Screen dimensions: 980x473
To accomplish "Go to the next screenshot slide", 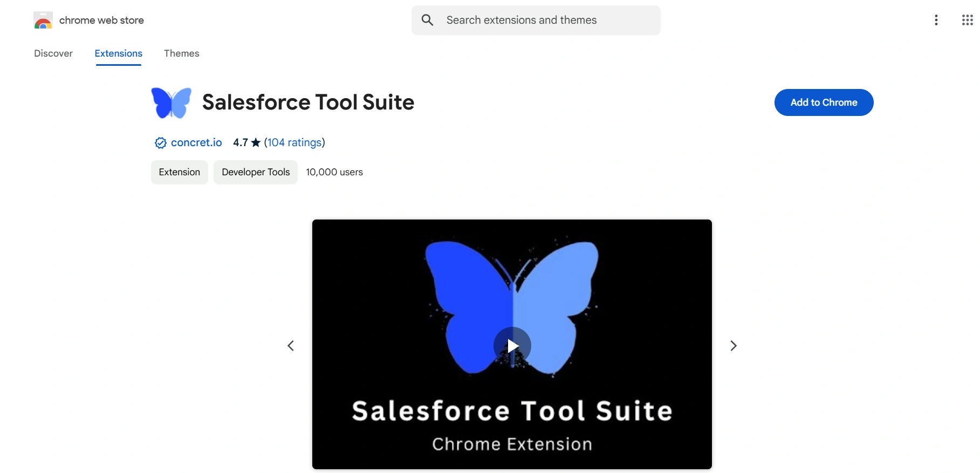I will tap(734, 346).
